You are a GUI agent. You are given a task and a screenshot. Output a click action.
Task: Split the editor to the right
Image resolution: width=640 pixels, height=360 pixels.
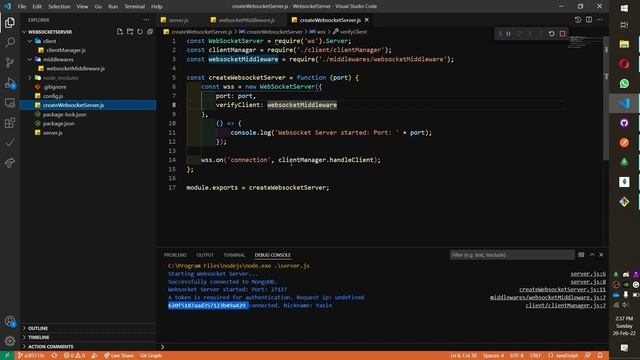pos(589,20)
